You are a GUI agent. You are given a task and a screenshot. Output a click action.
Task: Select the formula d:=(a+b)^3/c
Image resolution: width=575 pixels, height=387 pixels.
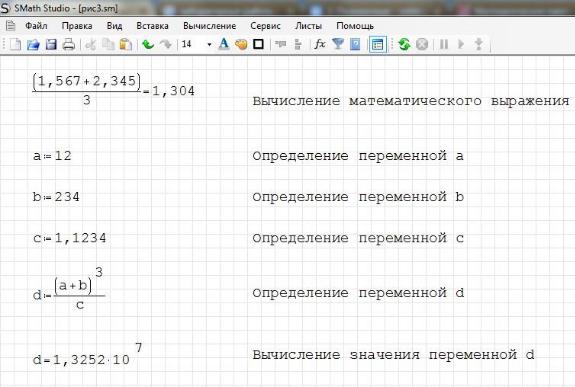coord(69,289)
